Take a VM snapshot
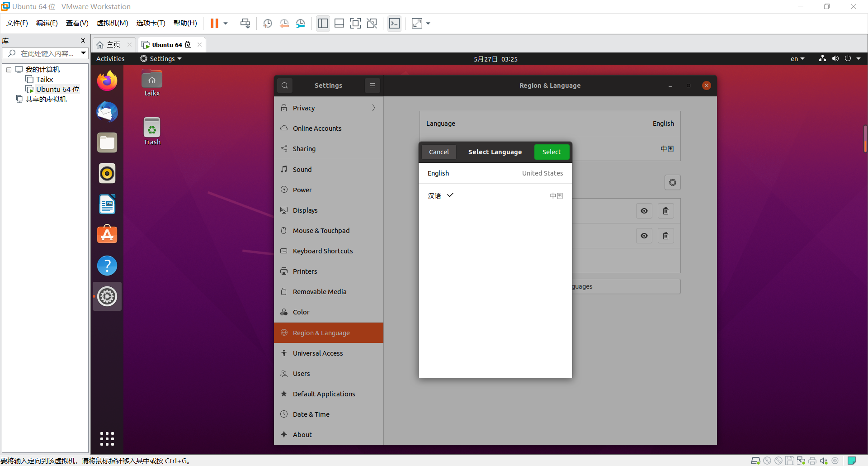Image resolution: width=868 pixels, height=466 pixels. 268,23
